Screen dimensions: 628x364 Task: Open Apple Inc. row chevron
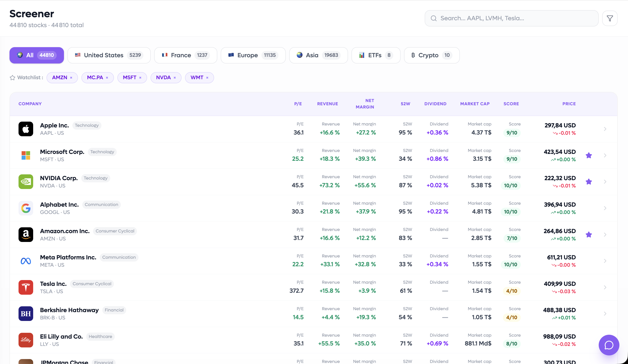[x=605, y=129]
